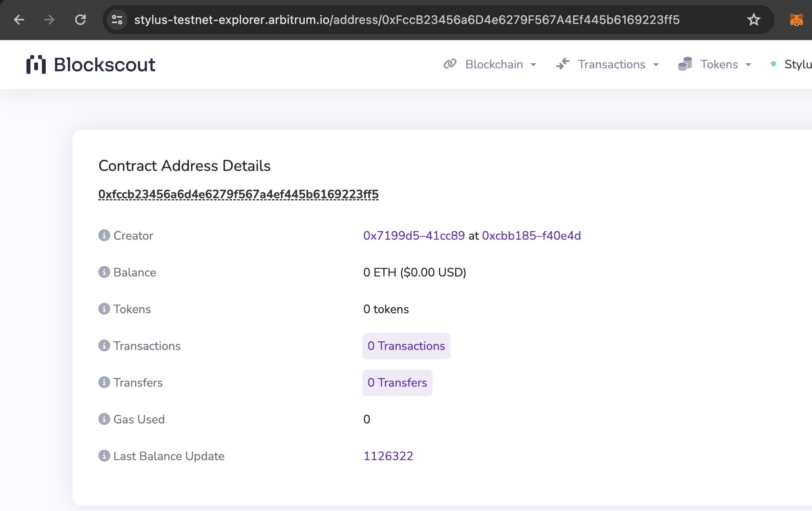Click the Contract Address Details heading
The height and width of the screenshot is (511, 812).
coord(185,165)
